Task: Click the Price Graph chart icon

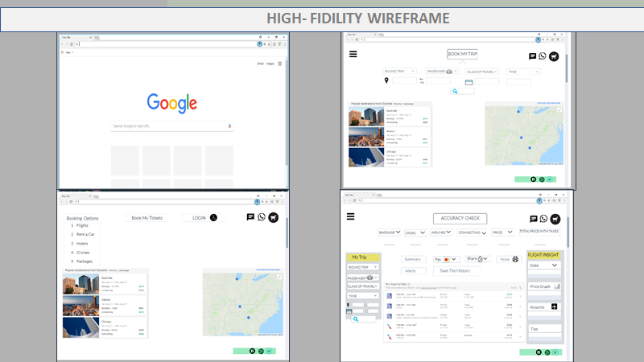Action: tap(557, 286)
